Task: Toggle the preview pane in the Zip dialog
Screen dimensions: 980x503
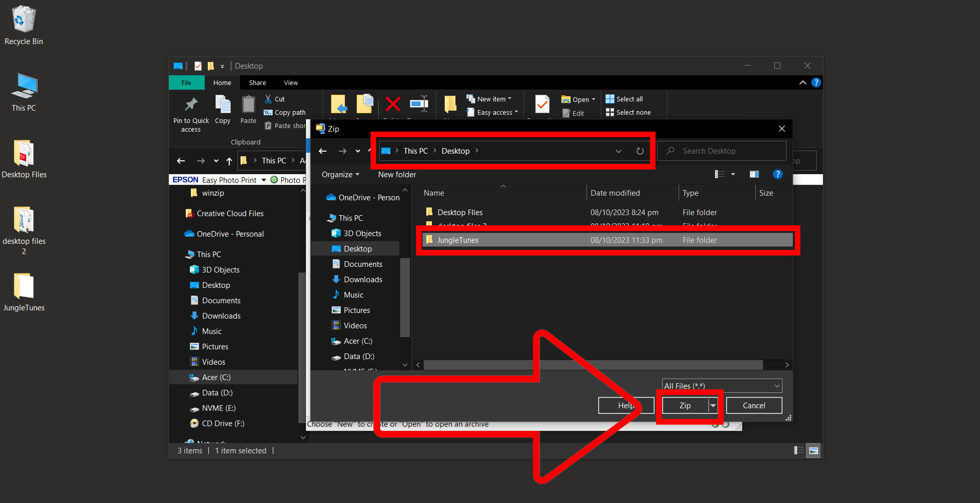Action: 754,174
